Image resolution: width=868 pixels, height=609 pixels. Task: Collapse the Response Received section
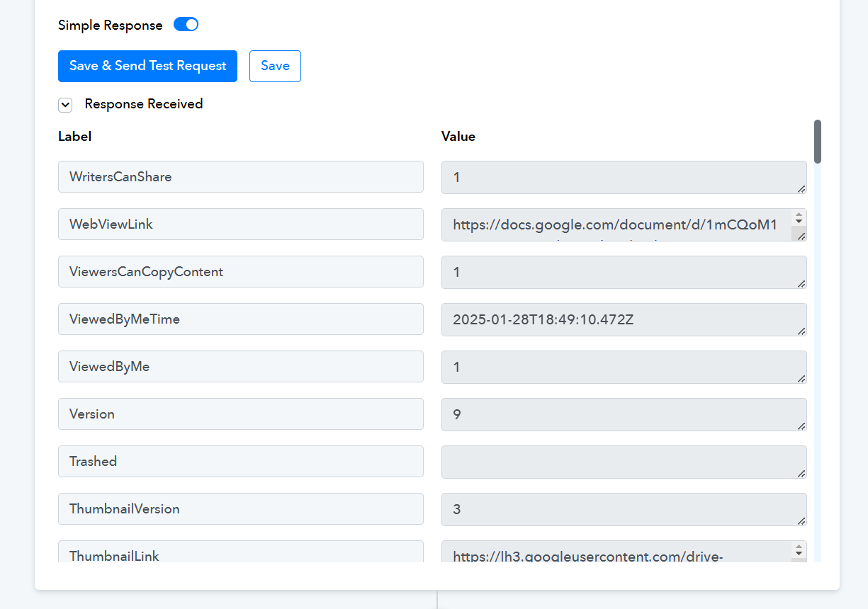coord(65,105)
